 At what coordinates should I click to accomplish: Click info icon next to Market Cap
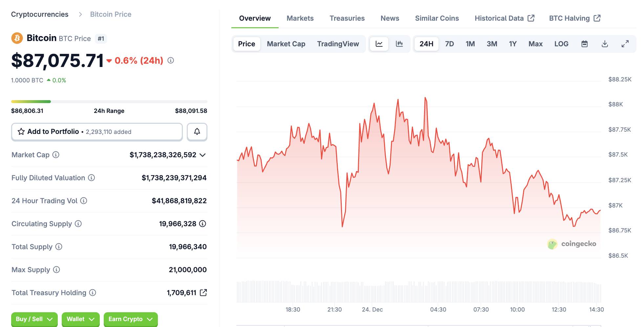56,155
